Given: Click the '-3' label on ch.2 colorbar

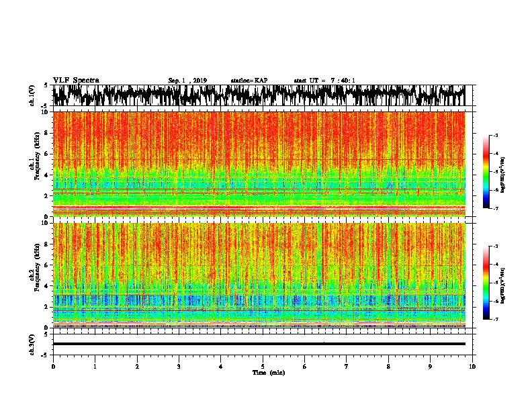Looking at the screenshot, I should click(496, 246).
